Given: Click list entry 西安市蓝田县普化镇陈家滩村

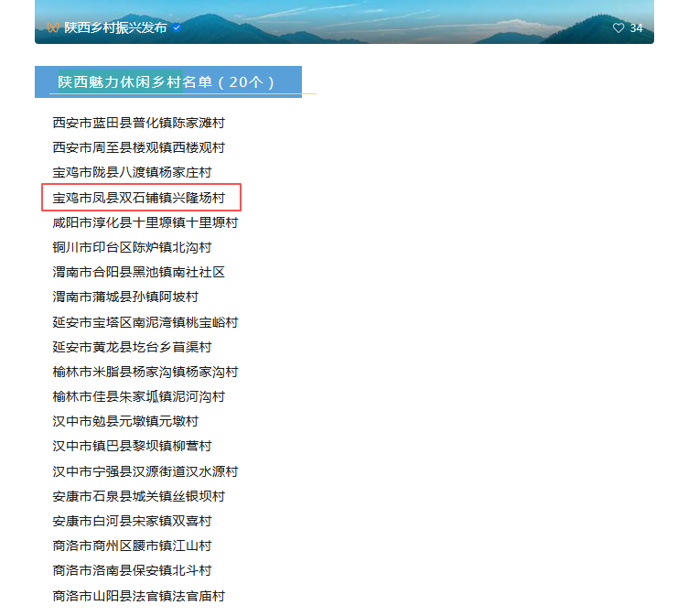Looking at the screenshot, I should [139, 123].
